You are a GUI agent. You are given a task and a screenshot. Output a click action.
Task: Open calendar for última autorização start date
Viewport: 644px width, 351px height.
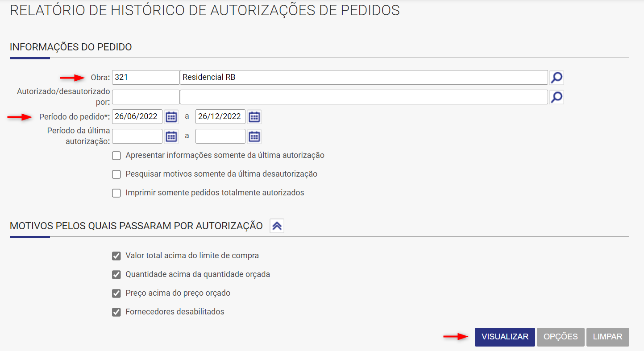point(171,136)
